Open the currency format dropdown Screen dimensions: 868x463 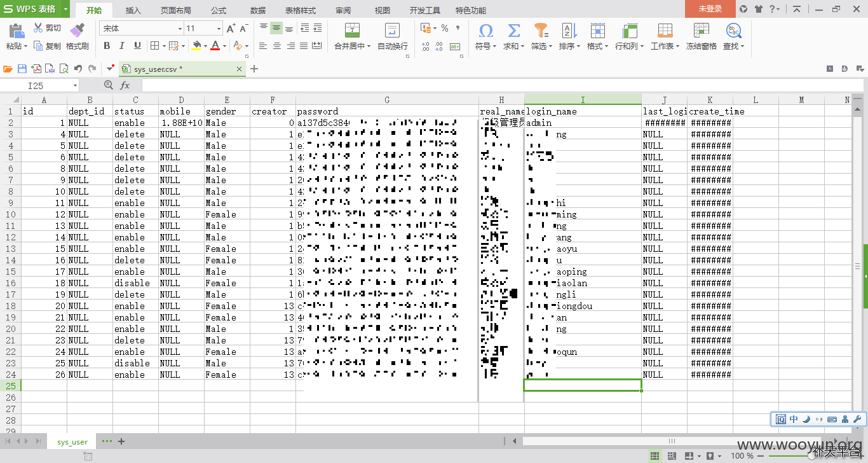click(436, 28)
